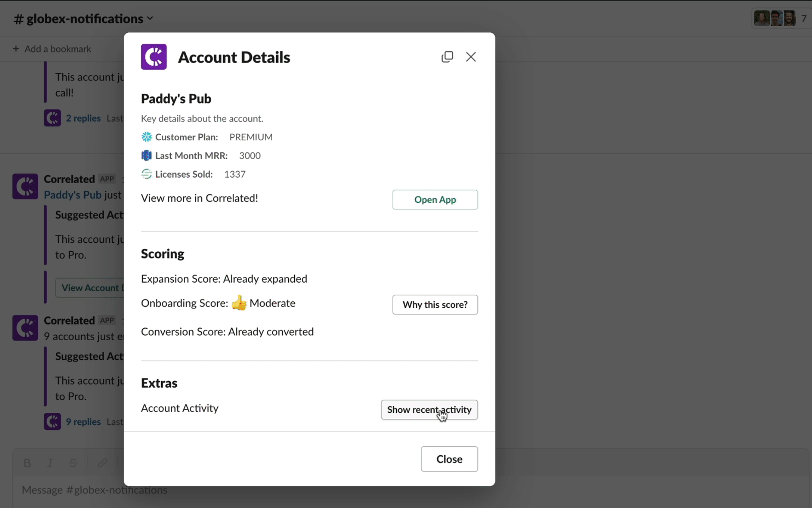Click the Expansion Score: Already expanded text

224,279
